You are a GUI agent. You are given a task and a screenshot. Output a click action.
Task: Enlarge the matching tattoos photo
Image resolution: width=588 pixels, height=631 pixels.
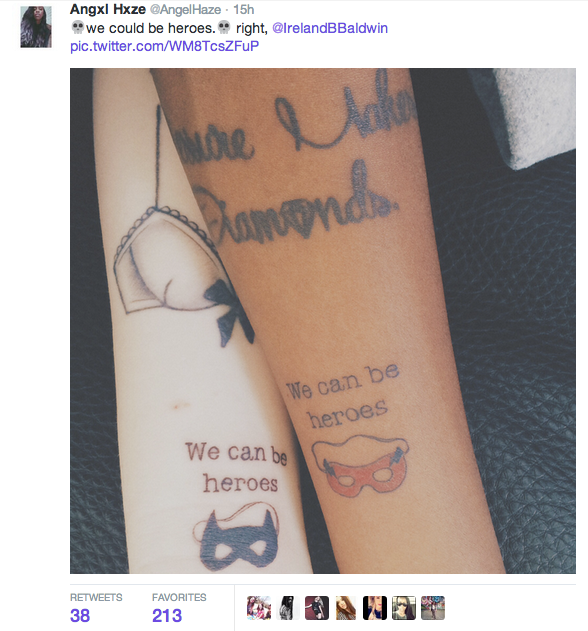click(x=323, y=321)
